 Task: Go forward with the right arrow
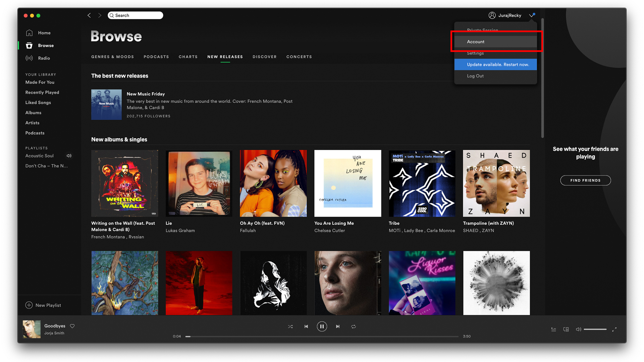[100, 15]
